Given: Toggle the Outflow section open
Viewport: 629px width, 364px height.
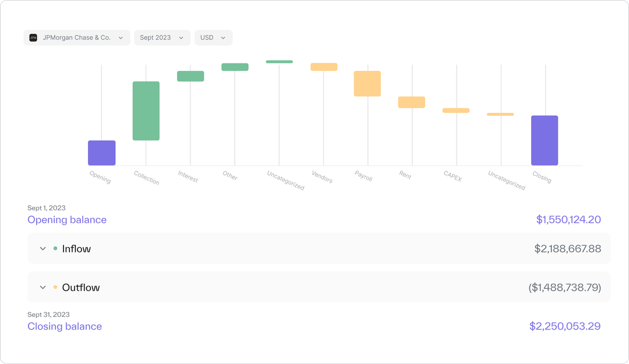Looking at the screenshot, I should click(x=43, y=287).
